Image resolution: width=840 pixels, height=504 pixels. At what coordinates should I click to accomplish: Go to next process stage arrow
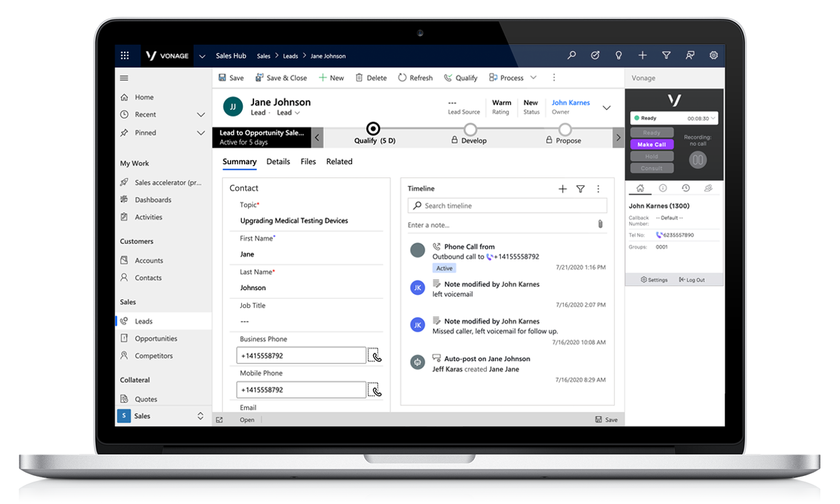pyautogui.click(x=618, y=138)
